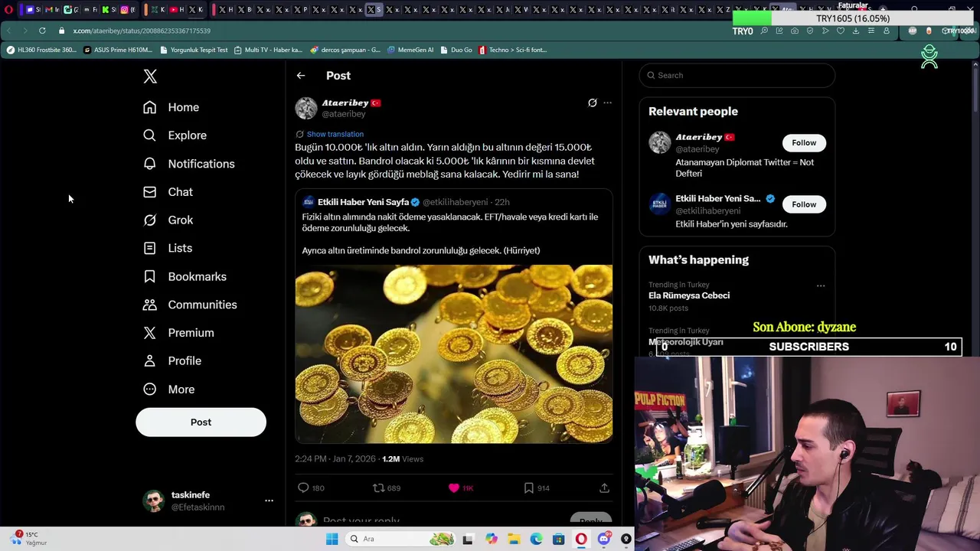Open Multi TV - Haber bookmark
This screenshot has width=980, height=551.
point(268,50)
